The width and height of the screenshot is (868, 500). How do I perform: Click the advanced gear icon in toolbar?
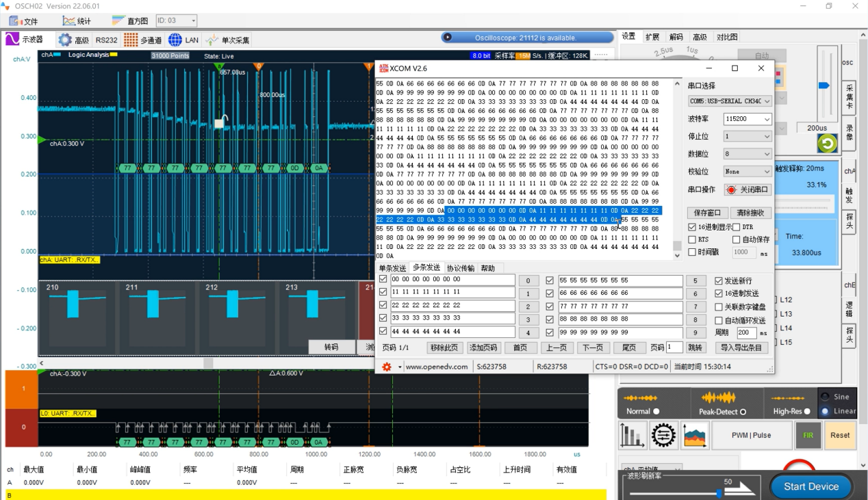tap(65, 40)
